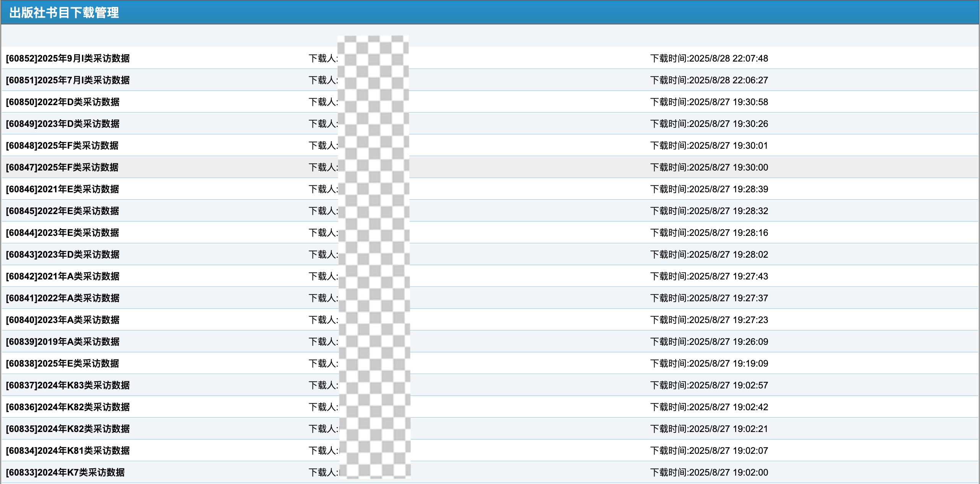Open entry [60839] 2019年A类采访数据
This screenshot has height=484, width=980.
point(63,342)
